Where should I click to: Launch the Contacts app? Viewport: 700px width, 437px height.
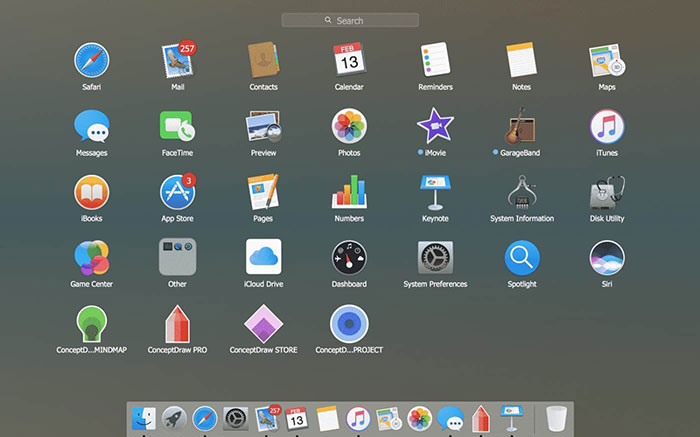[263, 61]
